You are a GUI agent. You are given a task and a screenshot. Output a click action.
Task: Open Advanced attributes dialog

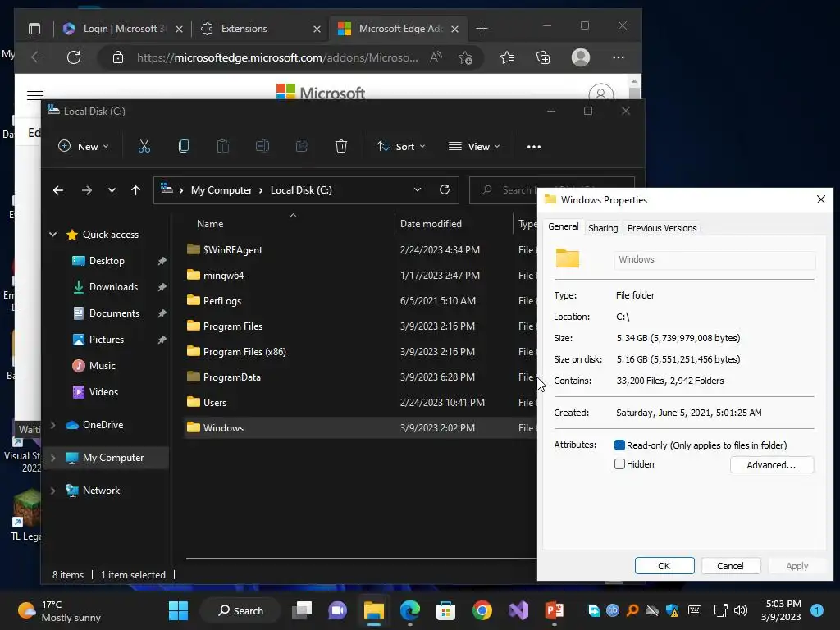pyautogui.click(x=771, y=464)
